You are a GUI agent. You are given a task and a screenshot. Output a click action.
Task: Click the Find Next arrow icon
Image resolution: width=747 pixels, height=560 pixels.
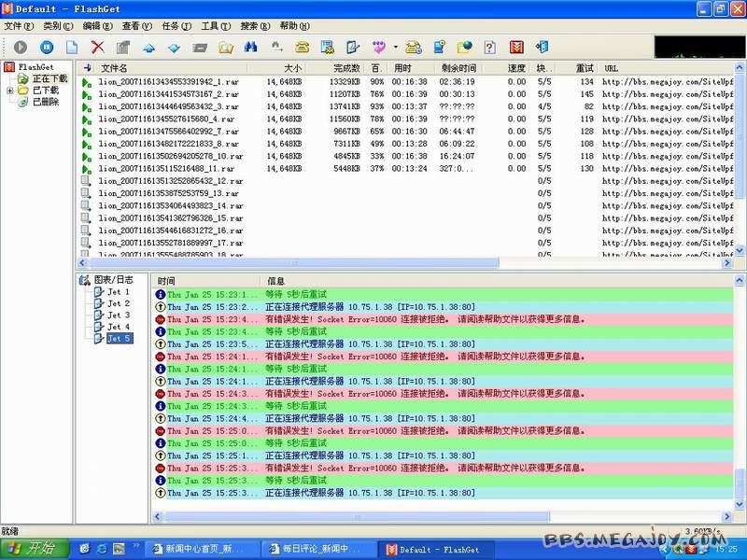coord(276,47)
